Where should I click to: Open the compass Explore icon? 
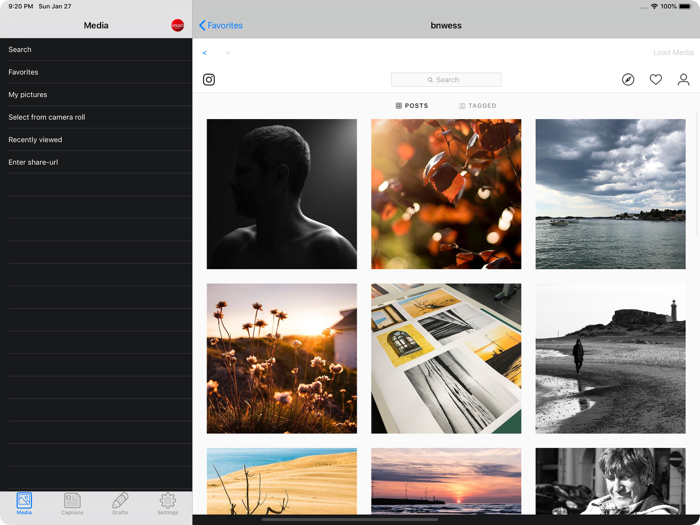(x=628, y=79)
